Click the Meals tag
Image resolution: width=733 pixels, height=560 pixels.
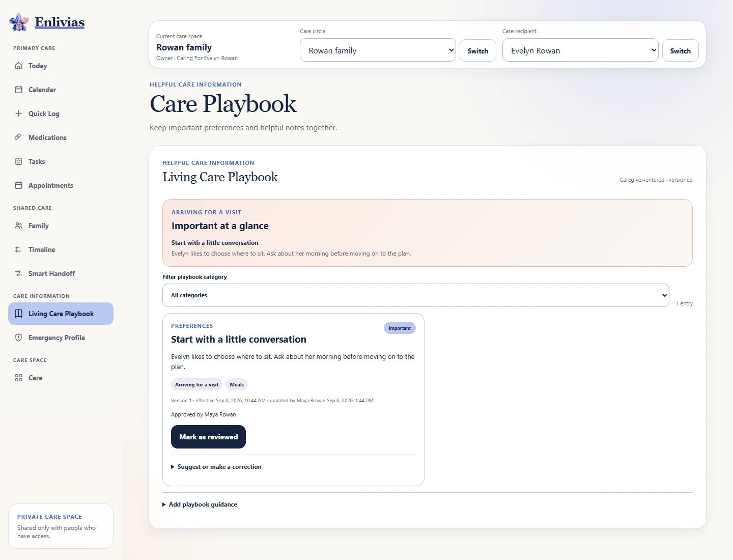pos(237,385)
